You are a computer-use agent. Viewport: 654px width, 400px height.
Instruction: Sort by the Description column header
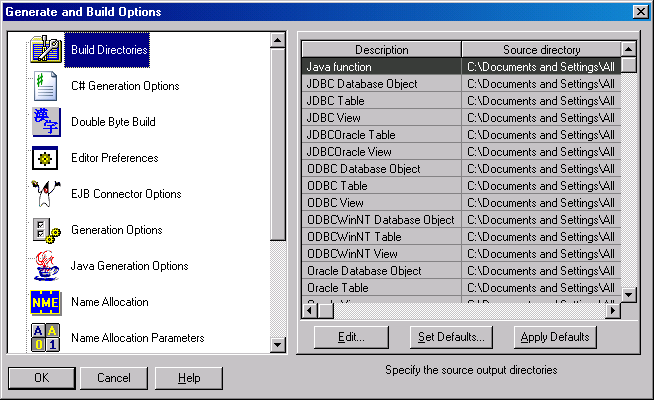(381, 50)
